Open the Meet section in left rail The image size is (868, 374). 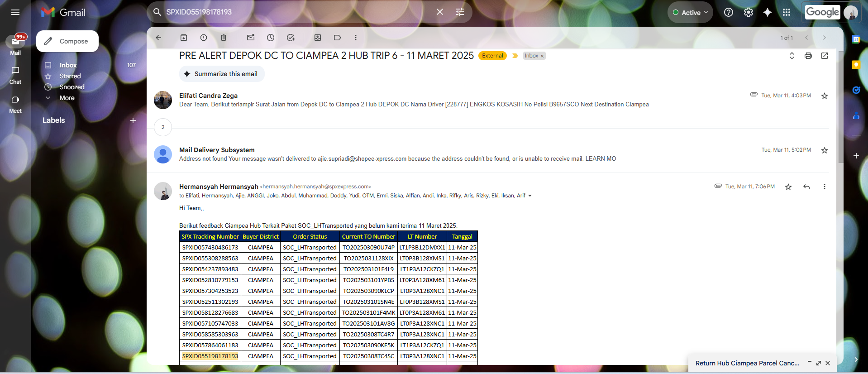pos(15,104)
